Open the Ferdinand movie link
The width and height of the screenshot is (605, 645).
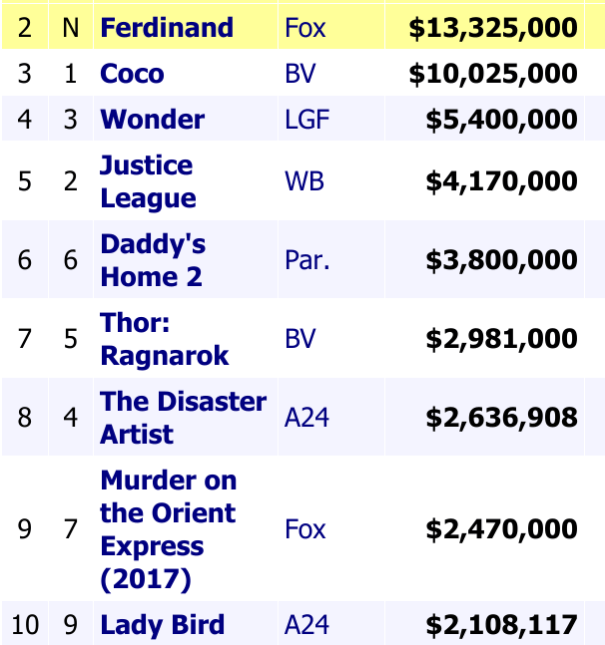click(166, 27)
